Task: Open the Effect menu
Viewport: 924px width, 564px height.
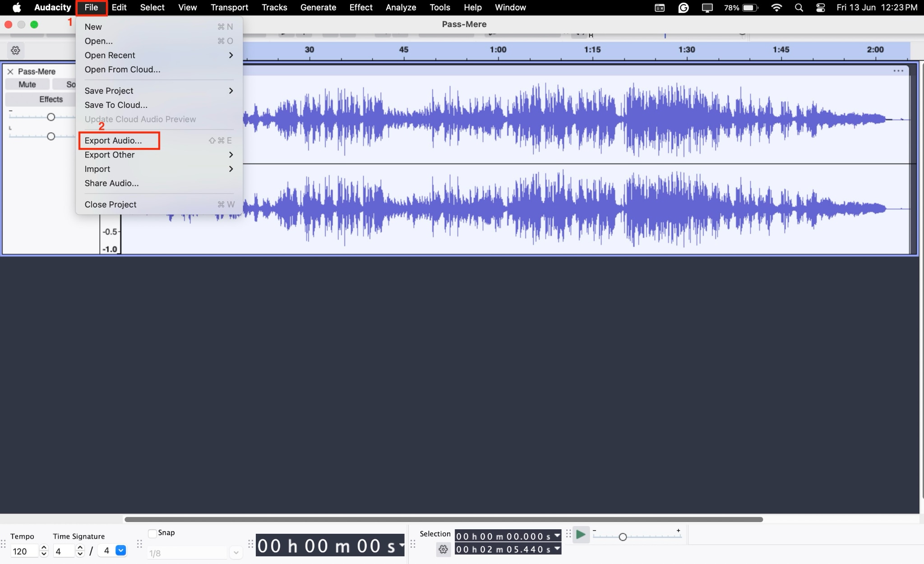Action: [x=361, y=7]
